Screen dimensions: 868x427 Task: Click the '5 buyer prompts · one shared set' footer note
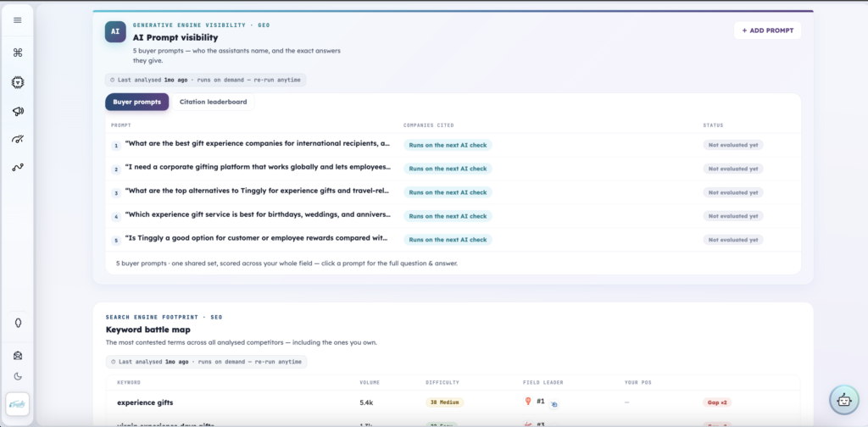[287, 263]
